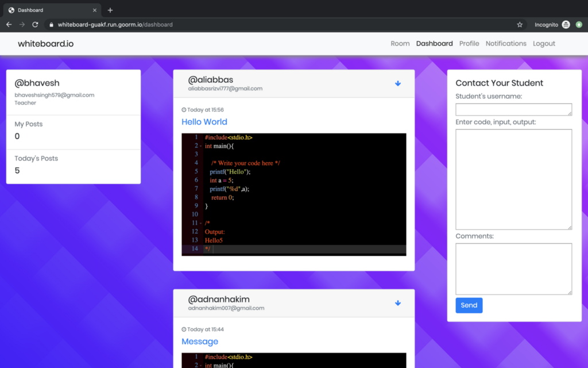Click the @adnanhakim username heading
Image resolution: width=588 pixels, height=368 pixels.
(219, 299)
